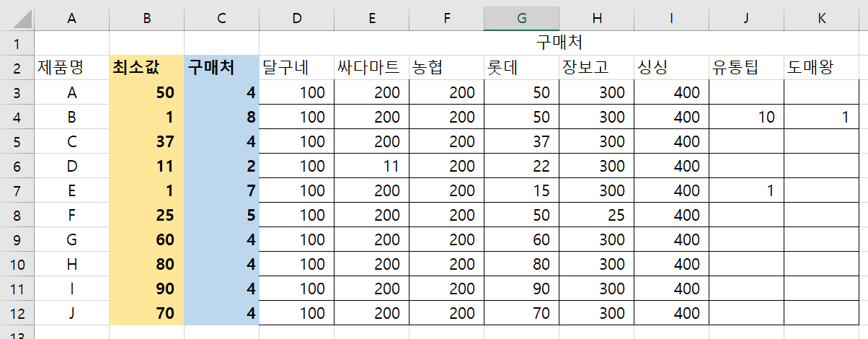
Task: Select minimum value 50 in row 3
Action: click(146, 92)
